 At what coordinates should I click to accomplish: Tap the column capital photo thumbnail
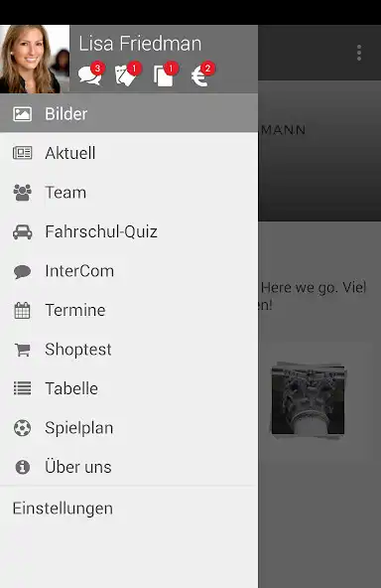(x=308, y=400)
